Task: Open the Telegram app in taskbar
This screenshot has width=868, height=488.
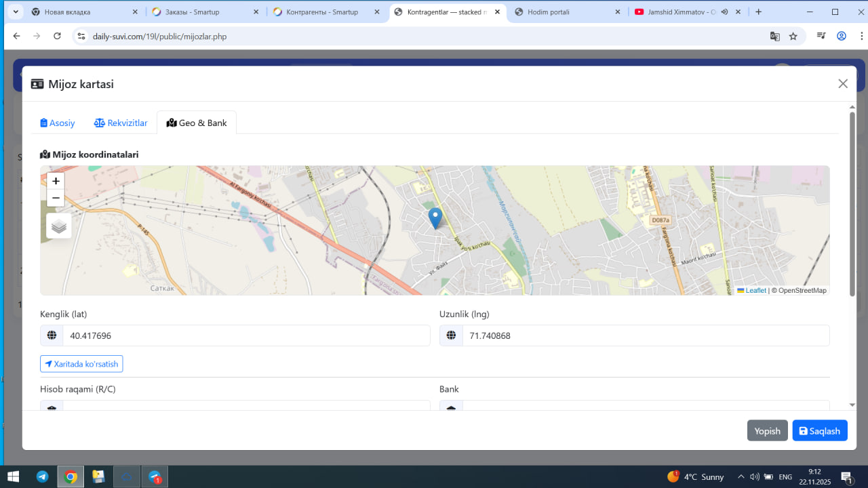Action: point(42,476)
